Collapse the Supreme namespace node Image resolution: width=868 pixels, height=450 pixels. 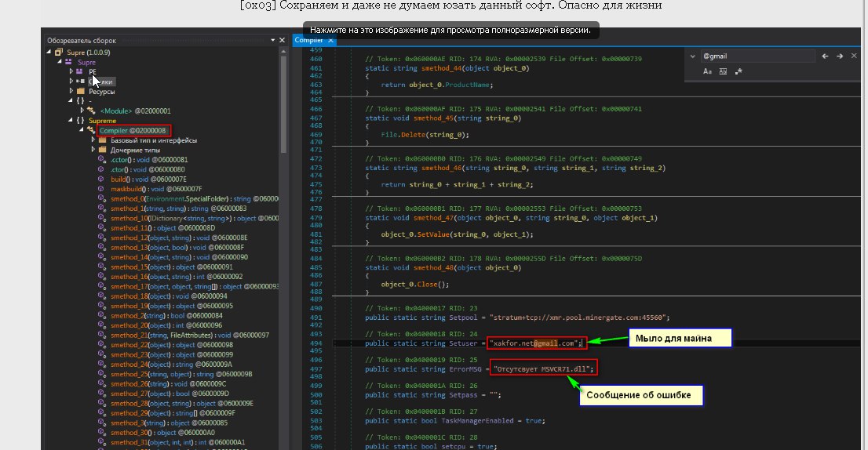pyautogui.click(x=71, y=120)
